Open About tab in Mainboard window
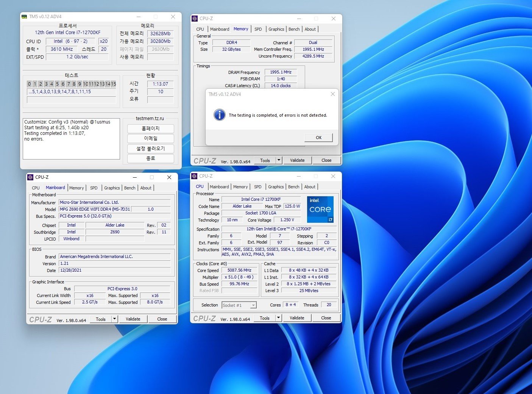Screen dimensions: 532x394 146,188
